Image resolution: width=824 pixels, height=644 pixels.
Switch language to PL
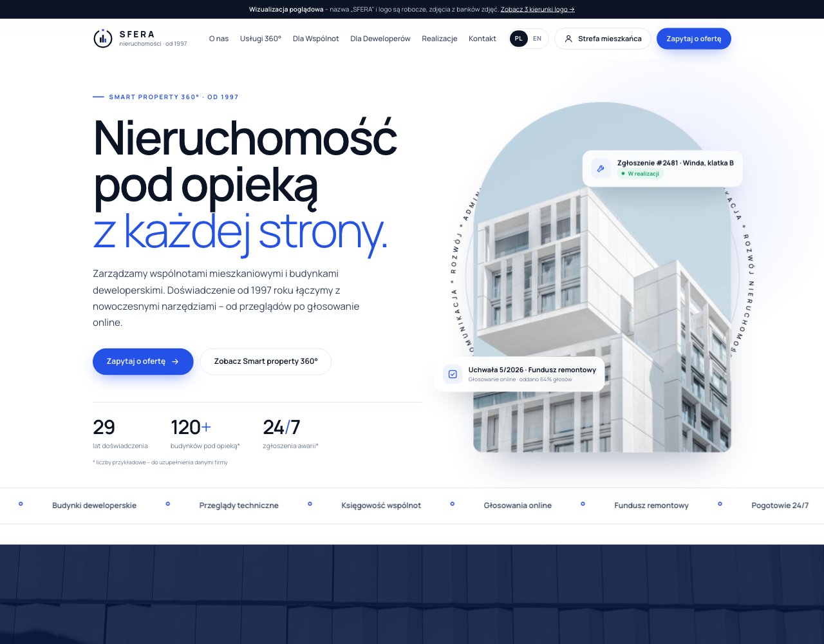[x=519, y=39]
